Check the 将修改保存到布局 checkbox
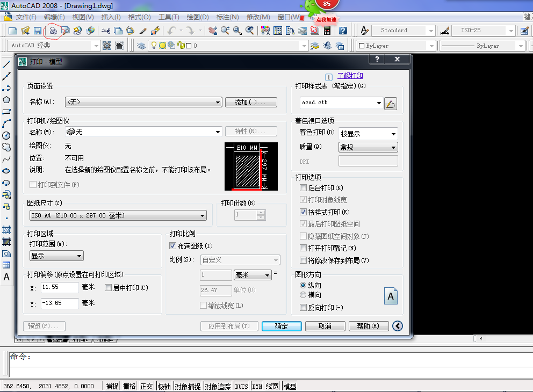This screenshot has height=392, width=533. coord(303,260)
